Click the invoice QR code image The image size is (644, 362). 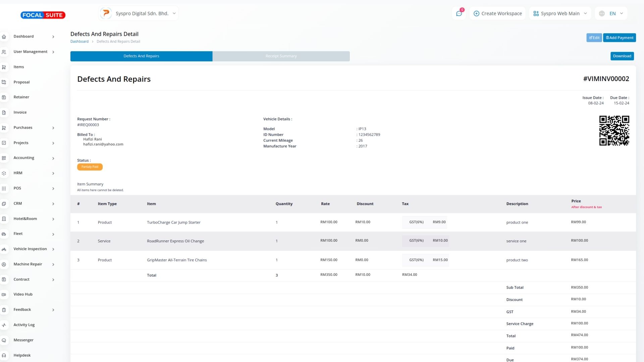pos(614,131)
